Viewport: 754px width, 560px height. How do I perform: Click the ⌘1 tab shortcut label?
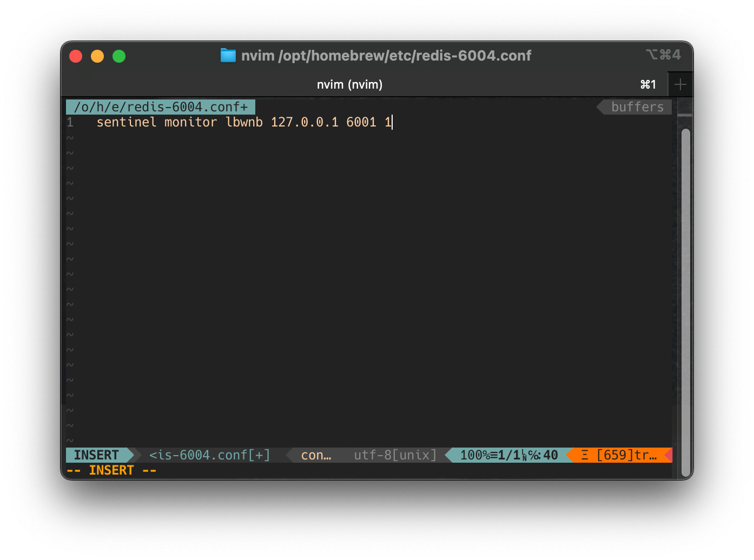click(648, 84)
